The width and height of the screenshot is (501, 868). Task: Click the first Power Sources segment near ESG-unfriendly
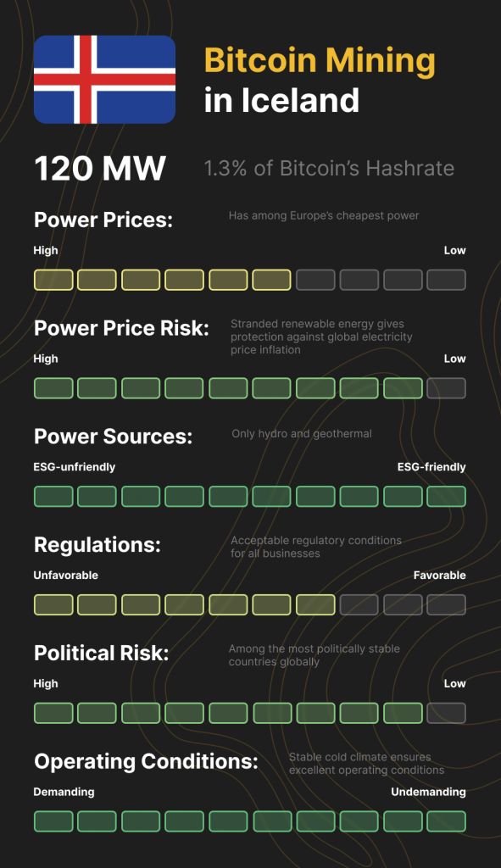tap(53, 497)
